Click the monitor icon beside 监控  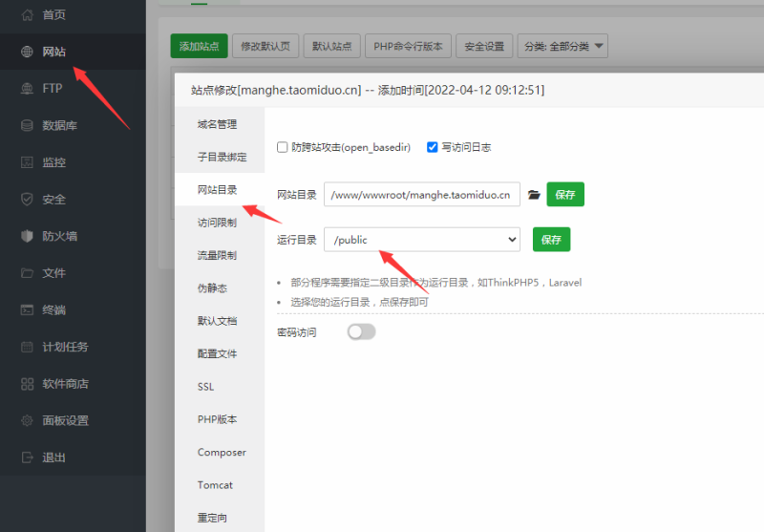tap(28, 162)
